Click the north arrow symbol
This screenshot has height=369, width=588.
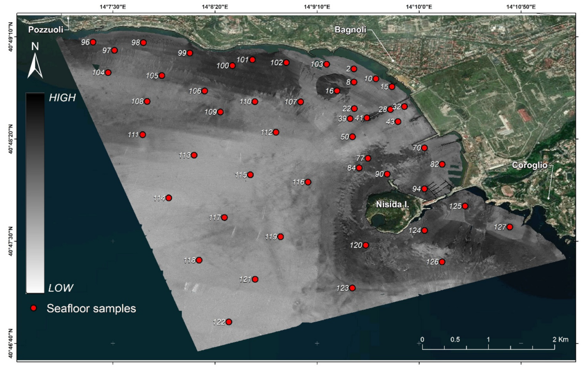pos(35,61)
